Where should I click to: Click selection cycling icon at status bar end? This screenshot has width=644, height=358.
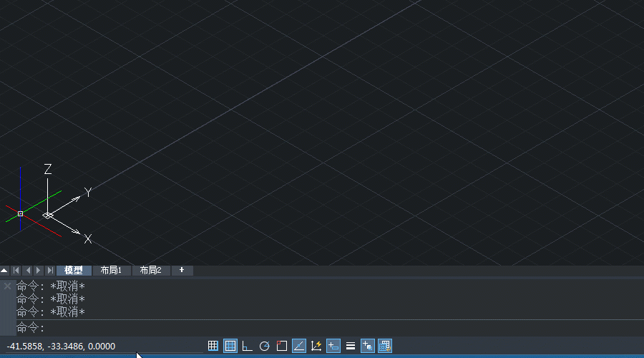[385, 346]
